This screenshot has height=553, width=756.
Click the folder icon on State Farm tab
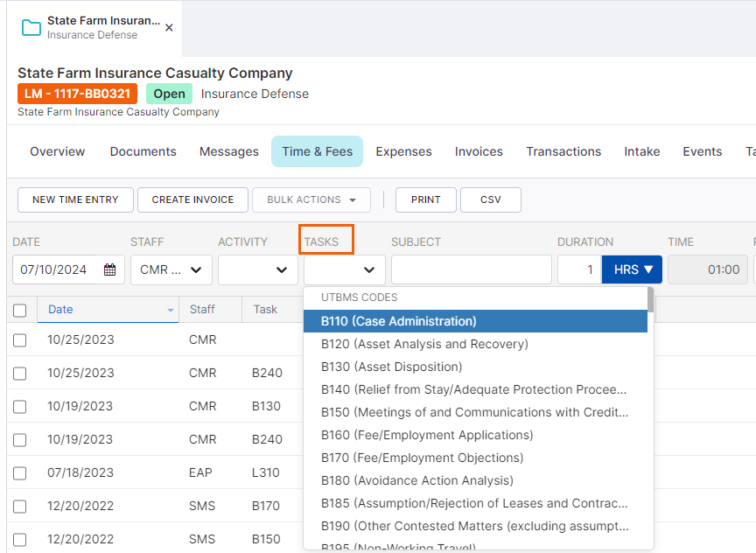click(x=31, y=27)
